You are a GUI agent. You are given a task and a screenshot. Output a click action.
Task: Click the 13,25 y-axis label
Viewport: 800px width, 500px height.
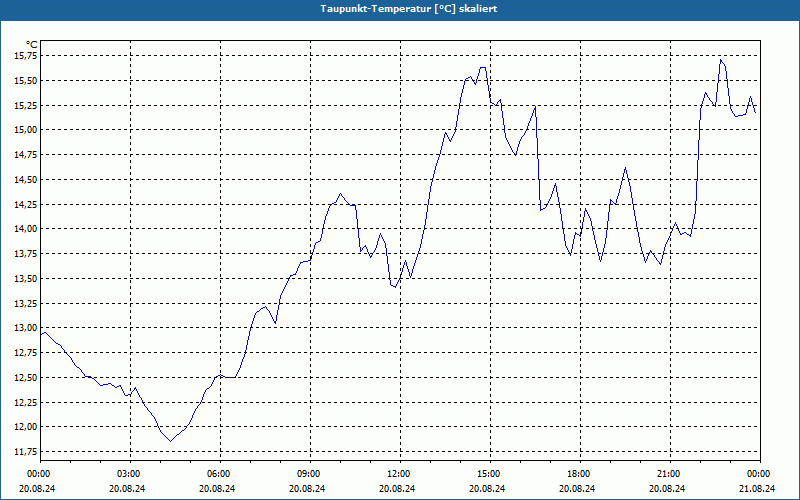26,303
